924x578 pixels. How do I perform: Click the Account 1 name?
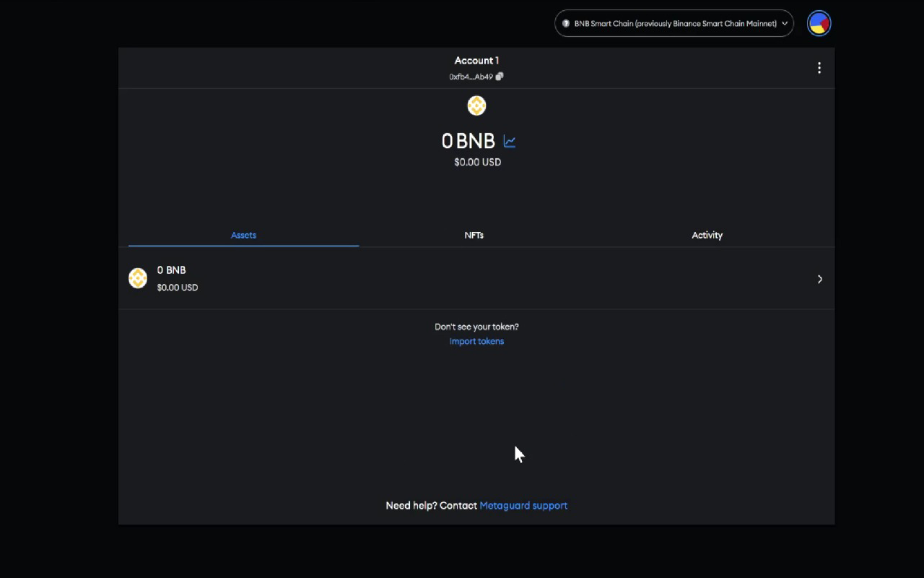click(x=476, y=61)
